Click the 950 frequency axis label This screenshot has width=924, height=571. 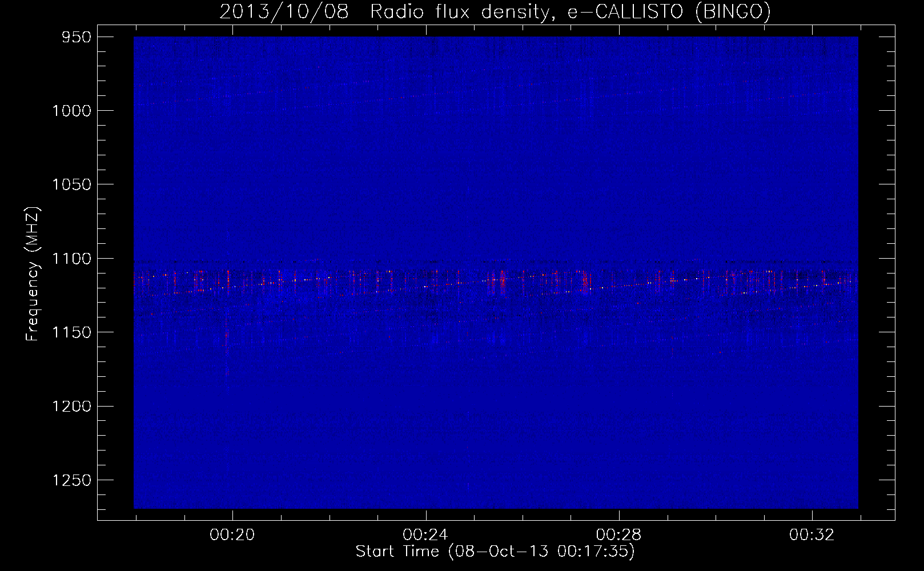pyautogui.click(x=77, y=37)
